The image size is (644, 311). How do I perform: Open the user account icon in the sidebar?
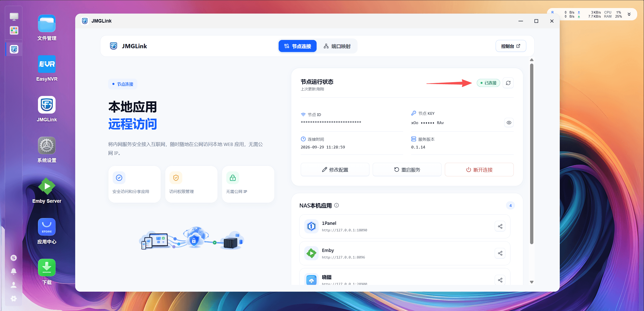14,285
